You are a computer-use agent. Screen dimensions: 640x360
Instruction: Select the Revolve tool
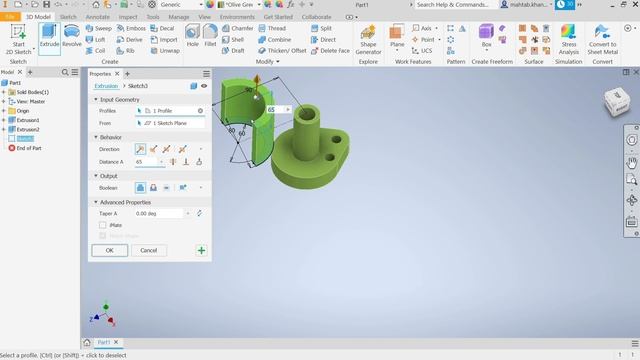[72, 36]
